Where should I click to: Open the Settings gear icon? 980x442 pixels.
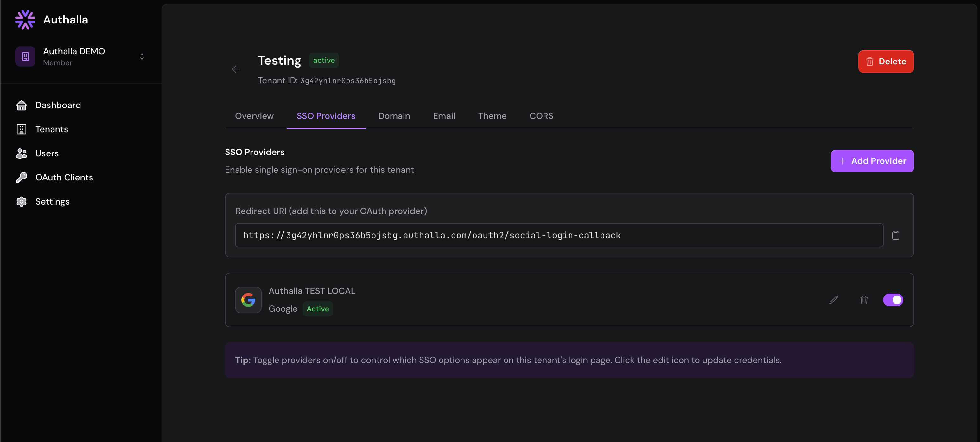(x=21, y=201)
